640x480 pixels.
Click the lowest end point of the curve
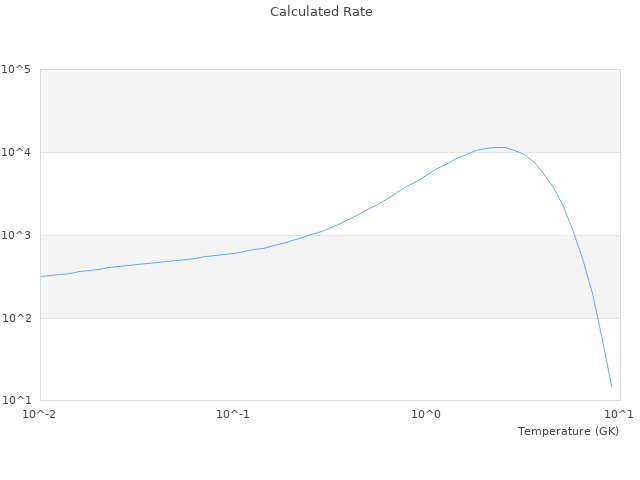611,385
